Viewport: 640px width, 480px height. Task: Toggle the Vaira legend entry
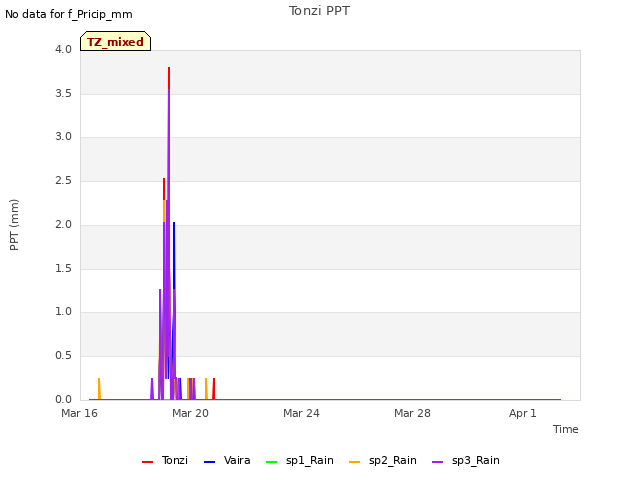pyautogui.click(x=227, y=460)
